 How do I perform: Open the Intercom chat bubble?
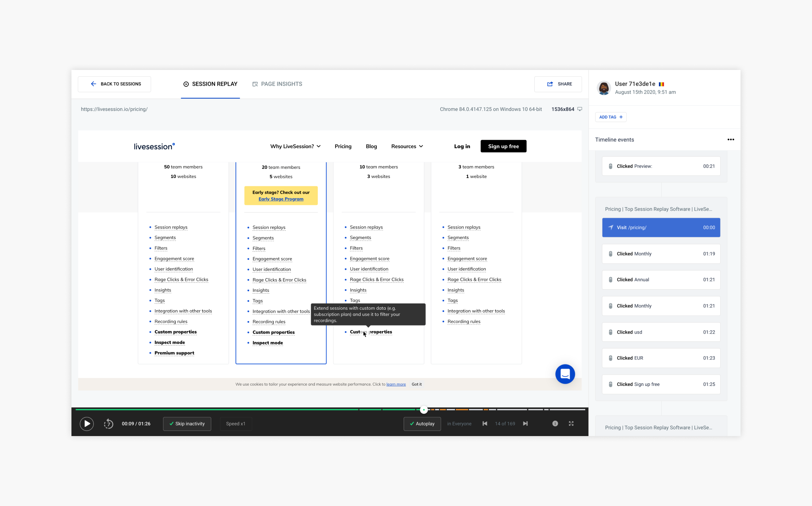pos(565,374)
